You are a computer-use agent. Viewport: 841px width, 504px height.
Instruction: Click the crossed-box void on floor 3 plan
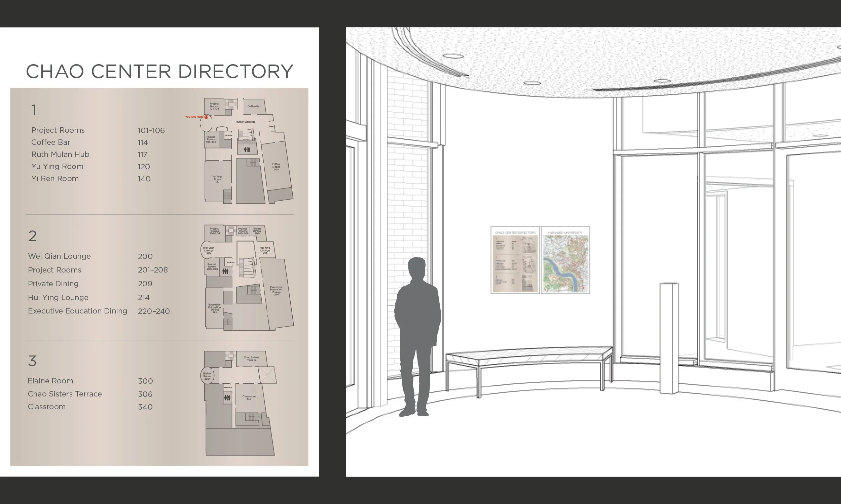267,375
